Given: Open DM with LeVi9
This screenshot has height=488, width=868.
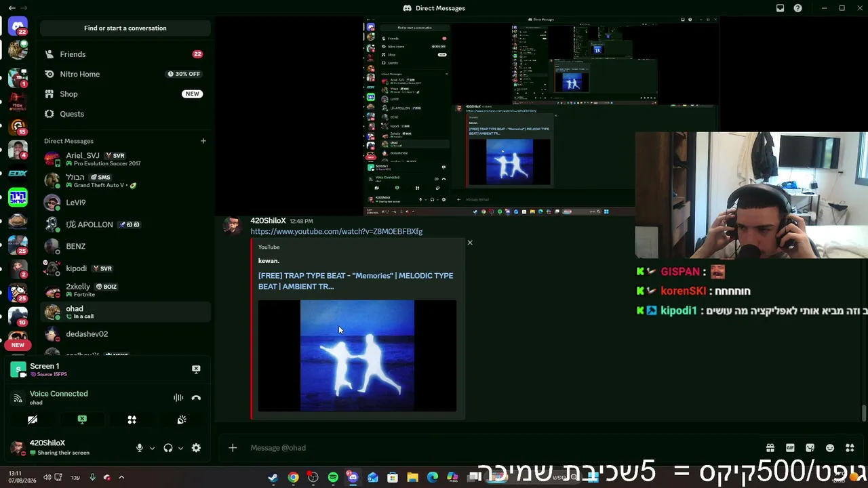Looking at the screenshot, I should (125, 203).
